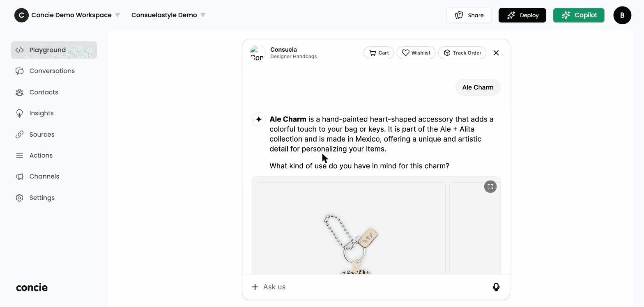Click the microphone icon in chat input
The image size is (644, 307).
coord(496,287)
